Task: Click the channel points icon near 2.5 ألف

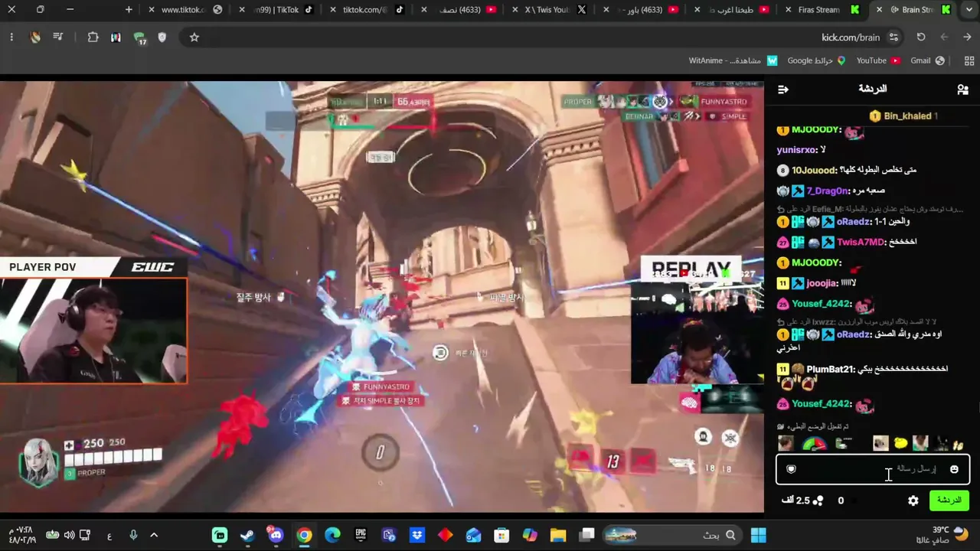Action: coord(818,500)
